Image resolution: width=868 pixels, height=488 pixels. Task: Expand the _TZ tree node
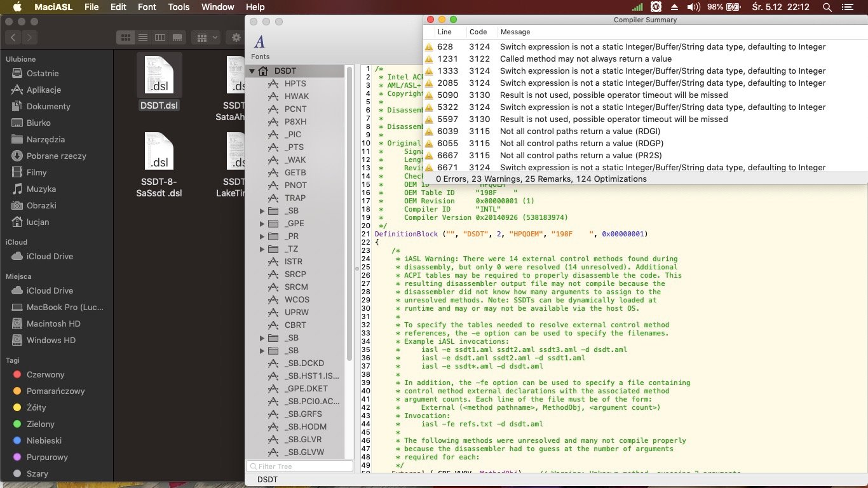(x=262, y=249)
